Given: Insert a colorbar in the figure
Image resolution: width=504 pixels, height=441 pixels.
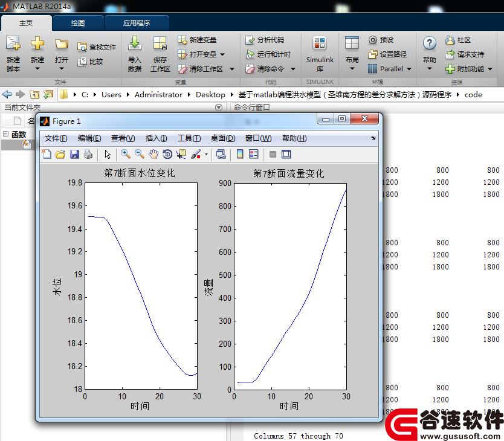Looking at the screenshot, I should tap(240, 154).
